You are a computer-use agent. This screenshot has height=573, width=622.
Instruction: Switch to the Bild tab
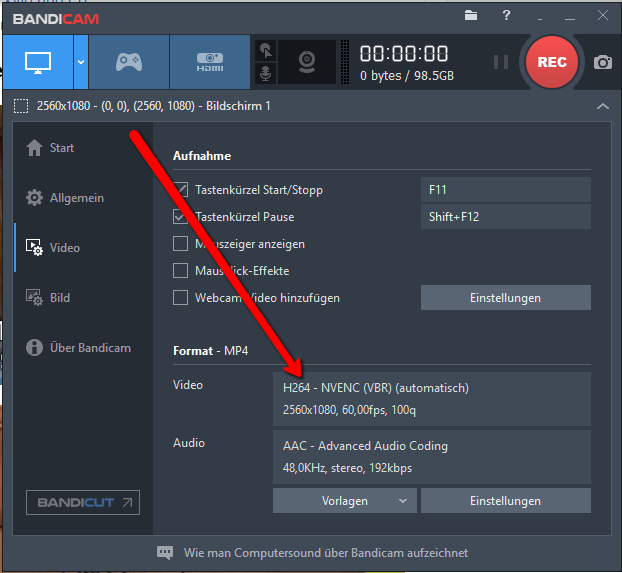[x=60, y=297]
